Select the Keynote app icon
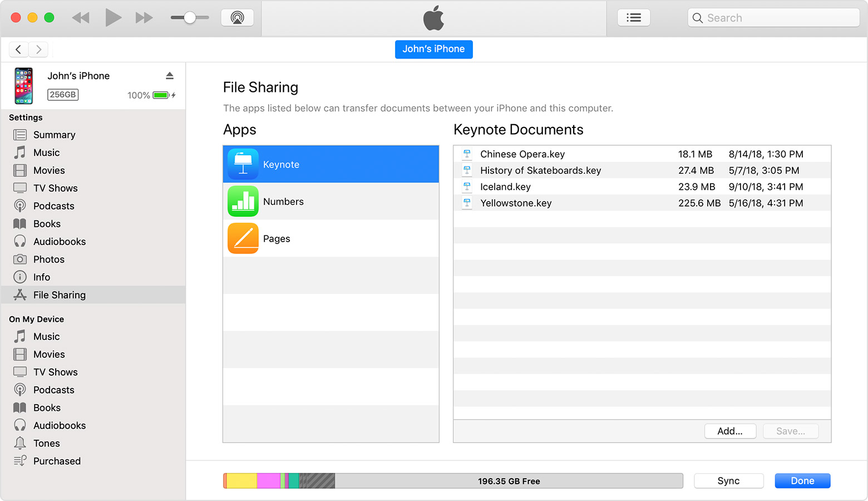This screenshot has height=501, width=868. (x=243, y=164)
